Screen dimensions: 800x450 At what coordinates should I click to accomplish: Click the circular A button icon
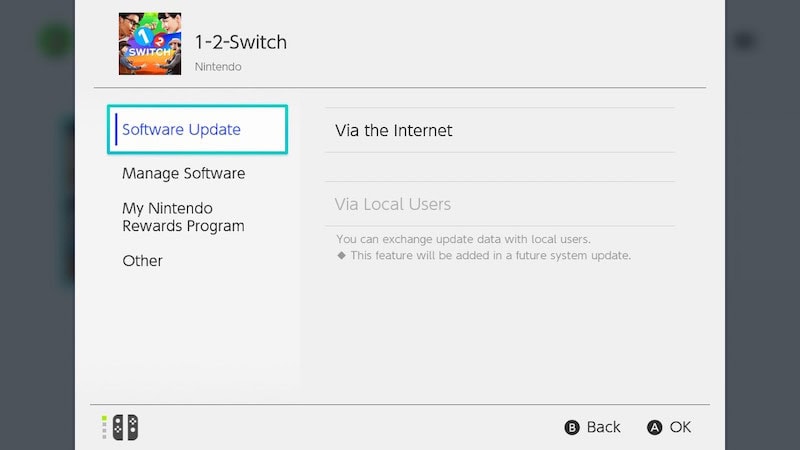pyautogui.click(x=655, y=427)
